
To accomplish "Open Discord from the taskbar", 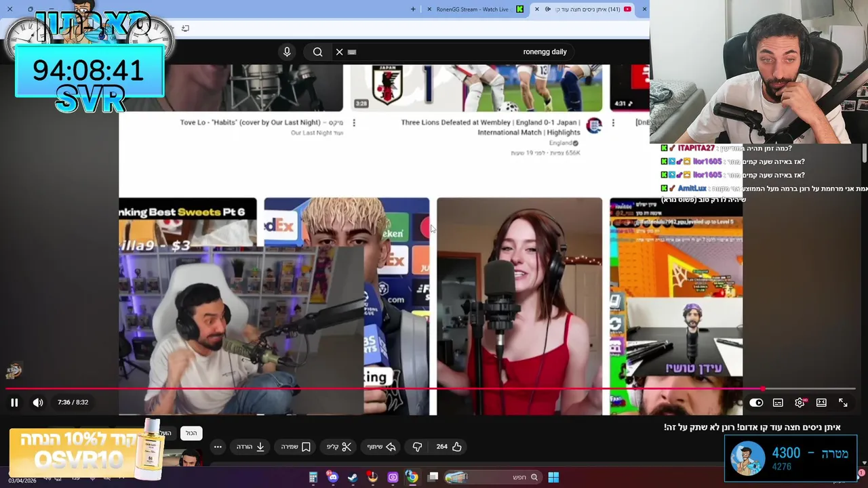I will pos(332,477).
